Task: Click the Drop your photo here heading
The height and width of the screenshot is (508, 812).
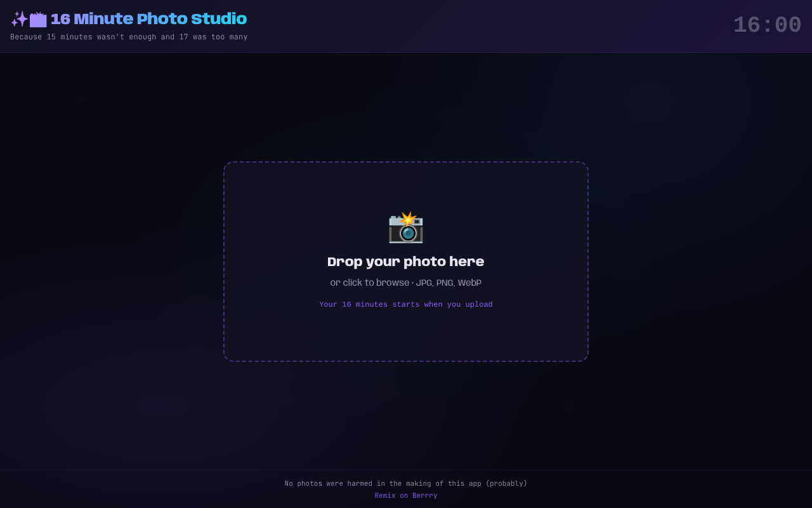Action: 405,261
